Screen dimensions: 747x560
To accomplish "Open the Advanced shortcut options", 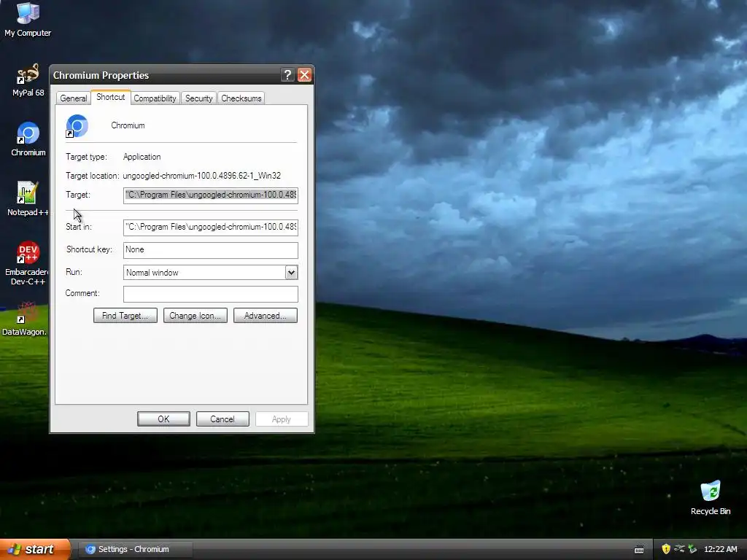I will [x=266, y=315].
